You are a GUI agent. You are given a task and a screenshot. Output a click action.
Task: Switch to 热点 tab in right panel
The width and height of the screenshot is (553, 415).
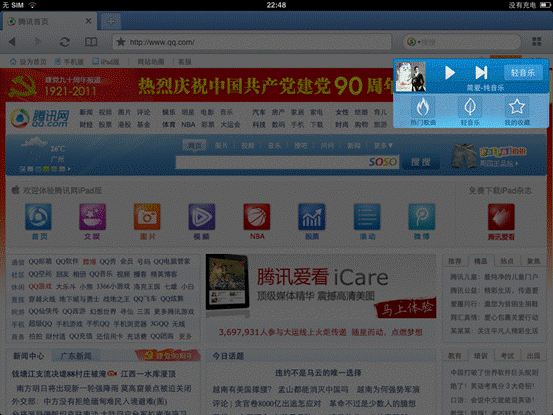(x=507, y=261)
